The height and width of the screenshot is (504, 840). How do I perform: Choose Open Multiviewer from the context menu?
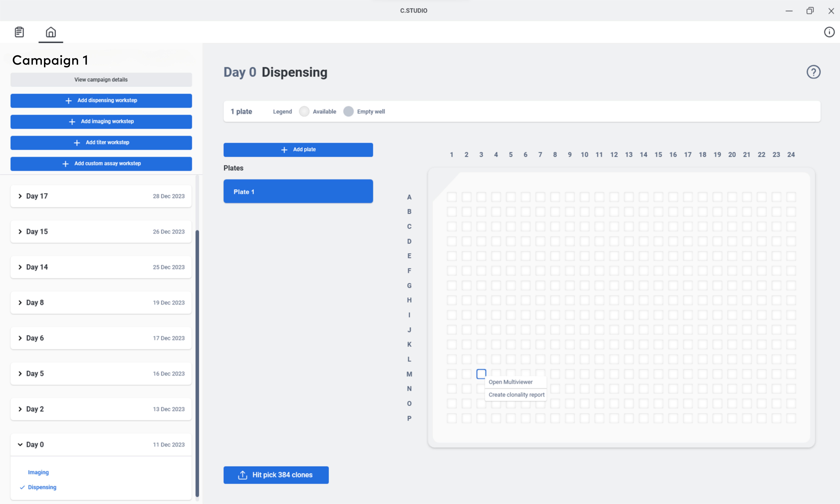[515, 382]
